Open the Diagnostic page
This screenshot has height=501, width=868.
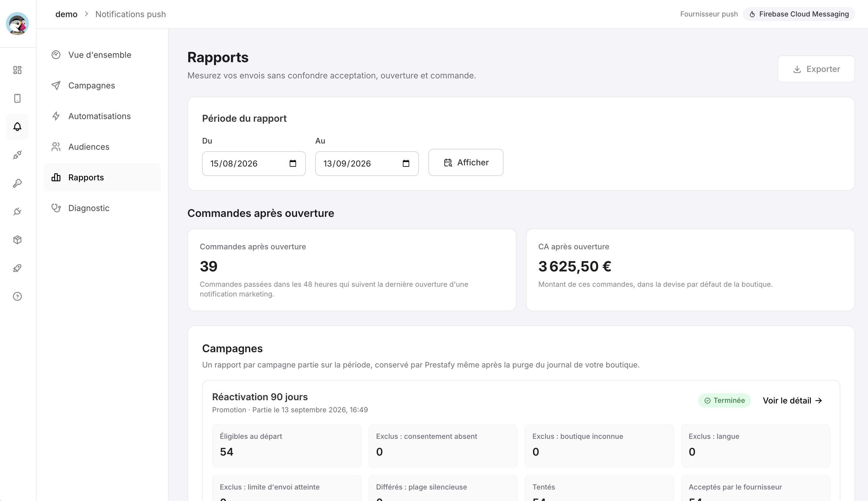pyautogui.click(x=102, y=208)
